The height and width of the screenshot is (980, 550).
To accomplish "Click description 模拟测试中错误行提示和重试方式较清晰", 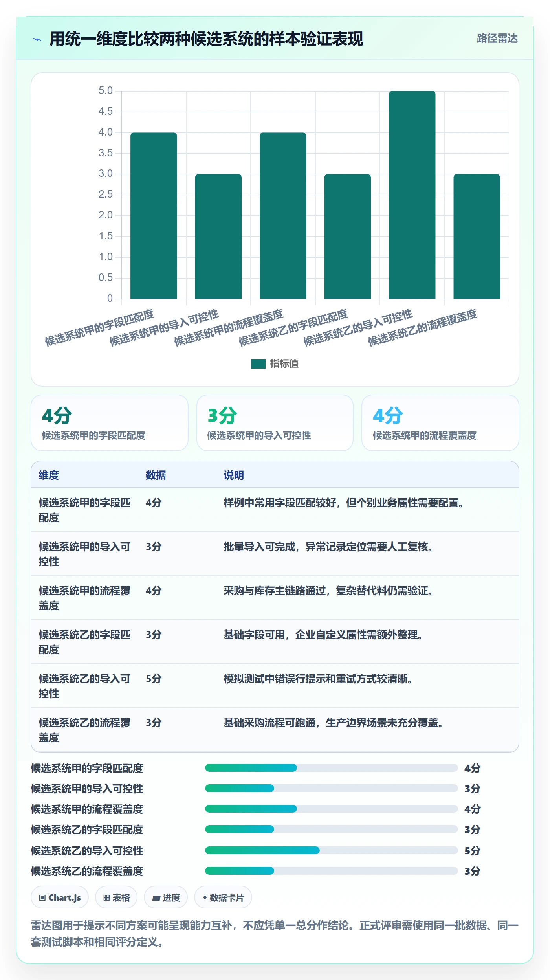I will [318, 679].
